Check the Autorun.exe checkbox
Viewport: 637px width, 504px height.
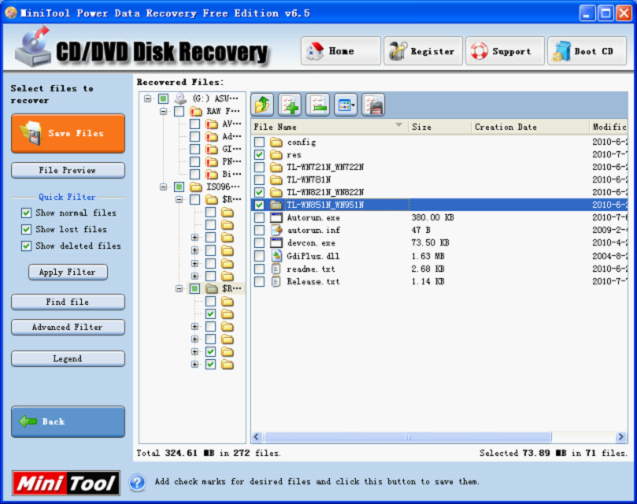[x=259, y=217]
